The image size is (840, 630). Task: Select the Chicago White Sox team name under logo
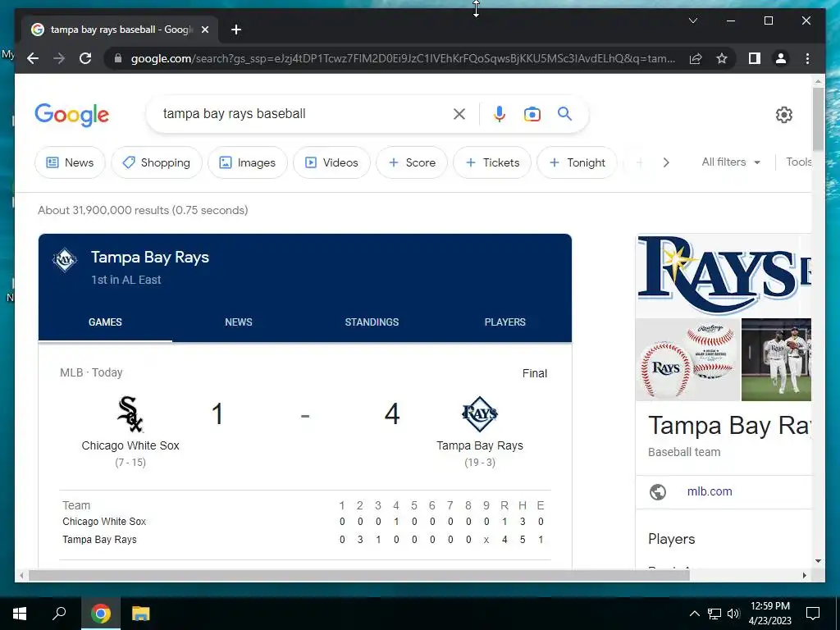pyautogui.click(x=130, y=445)
